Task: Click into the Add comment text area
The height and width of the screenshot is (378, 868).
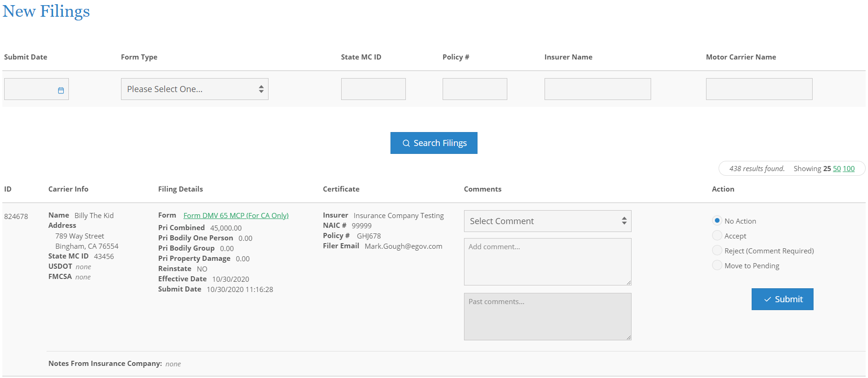Action: pyautogui.click(x=547, y=262)
